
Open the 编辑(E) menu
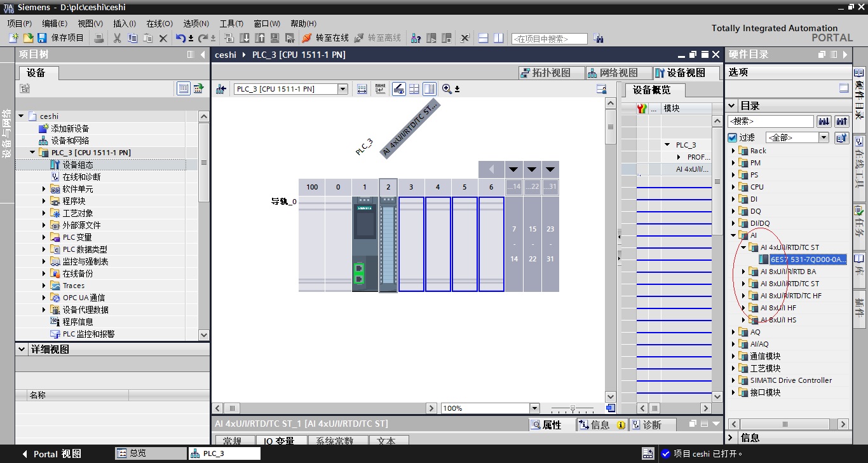55,24
